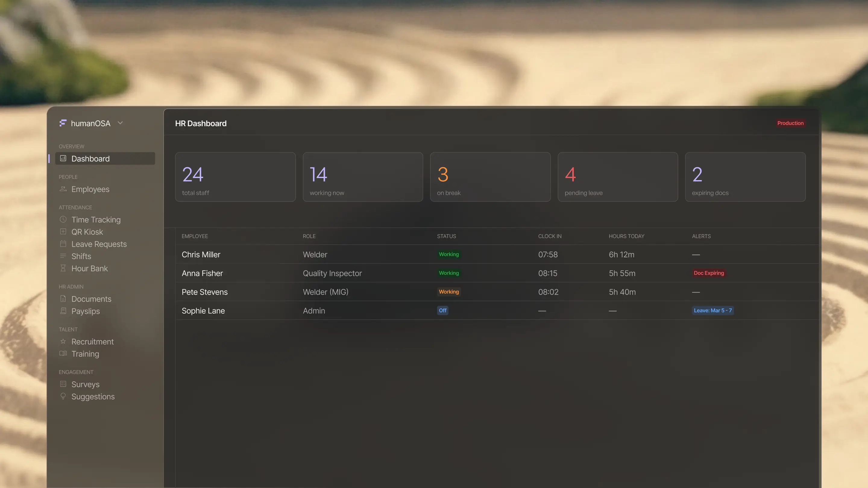Open the Training label
This screenshot has height=488, width=868.
[x=85, y=354]
